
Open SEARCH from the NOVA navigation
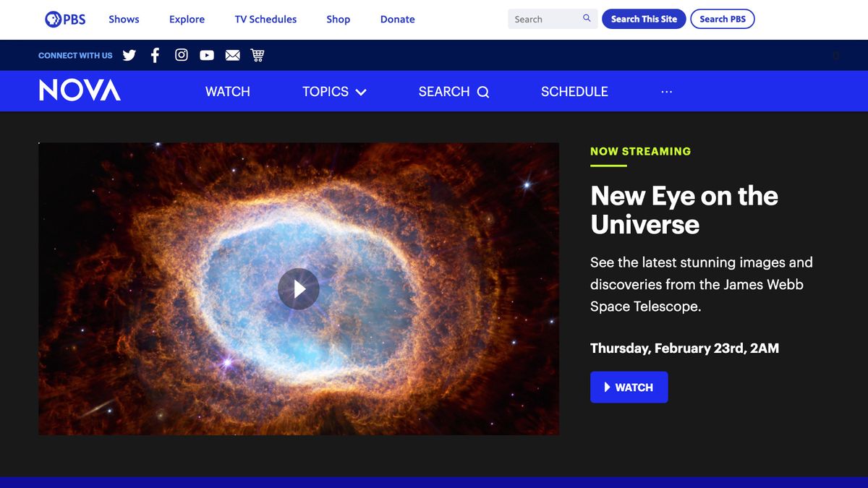click(453, 91)
